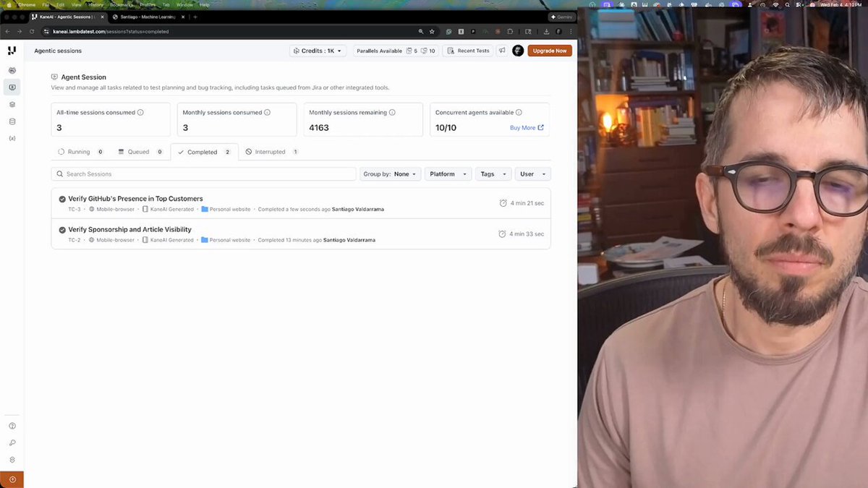The height and width of the screenshot is (488, 868).
Task: Click the clock icon next to 4 min 21 sec
Action: 503,203
